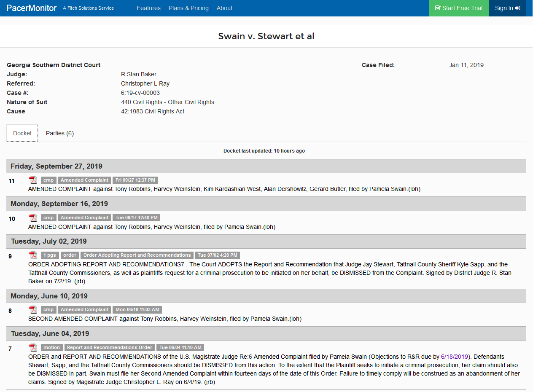Switch to the Parties (6) tab
The image size is (533, 392).
[x=60, y=133]
